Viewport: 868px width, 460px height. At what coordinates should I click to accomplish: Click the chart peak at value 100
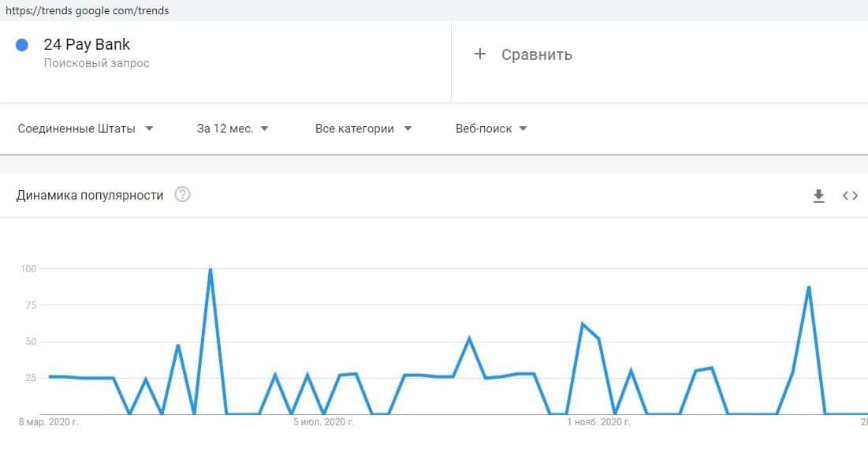[x=210, y=269]
